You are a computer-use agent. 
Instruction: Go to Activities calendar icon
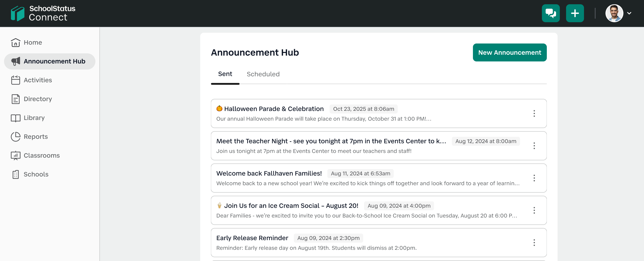(15, 80)
